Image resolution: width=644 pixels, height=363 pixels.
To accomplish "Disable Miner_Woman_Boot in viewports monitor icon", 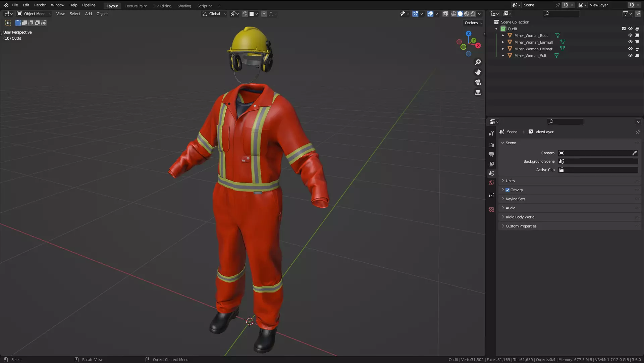I will (x=637, y=35).
